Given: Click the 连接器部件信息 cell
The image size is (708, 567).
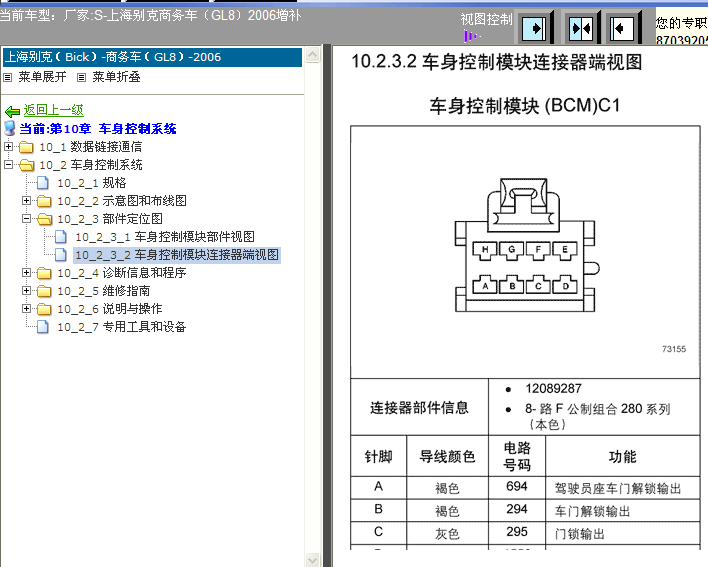Looking at the screenshot, I should coord(419,408).
